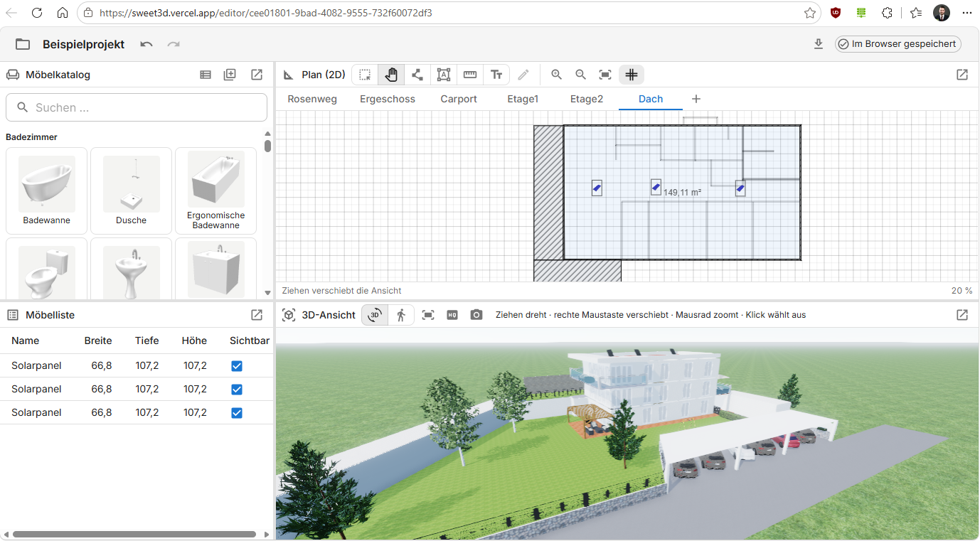Image resolution: width=980 pixels, height=541 pixels.
Task: Click the furniture list horizontal scrollbar
Action: point(134,534)
